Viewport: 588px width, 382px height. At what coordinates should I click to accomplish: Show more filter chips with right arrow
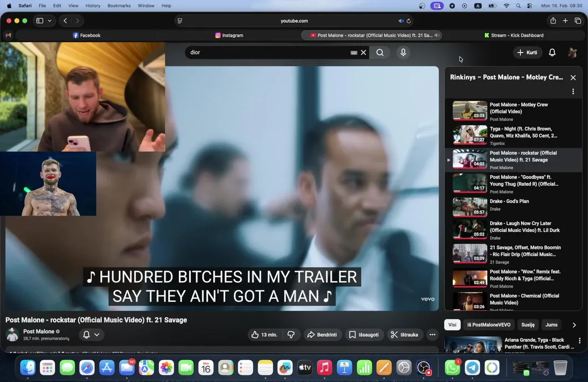pos(574,325)
